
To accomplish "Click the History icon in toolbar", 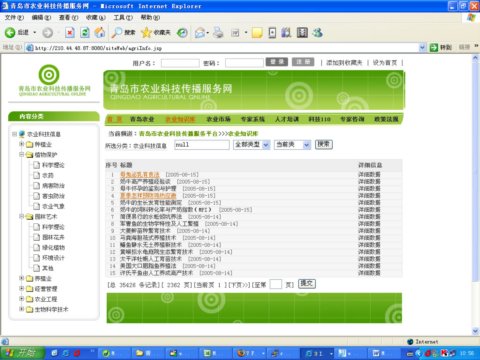I will (x=182, y=32).
